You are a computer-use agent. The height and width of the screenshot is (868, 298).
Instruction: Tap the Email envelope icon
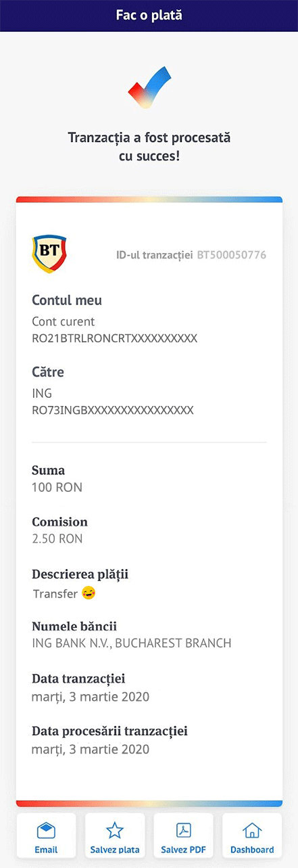pos(46,830)
